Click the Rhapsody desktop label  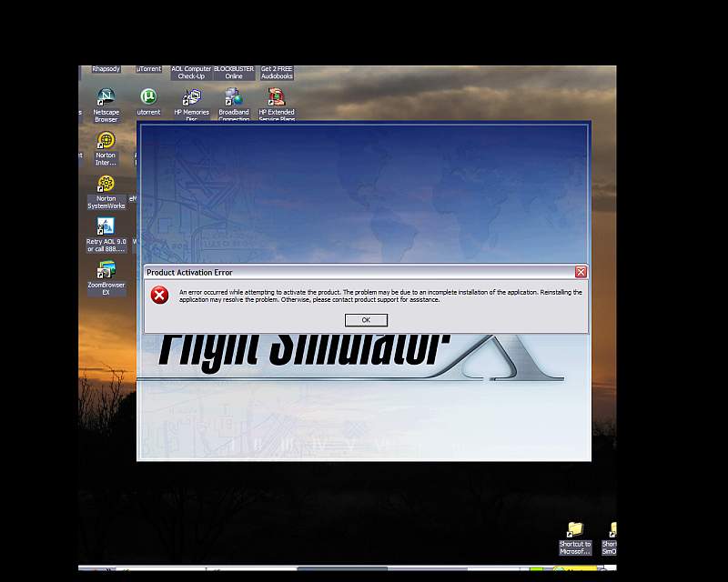106,69
